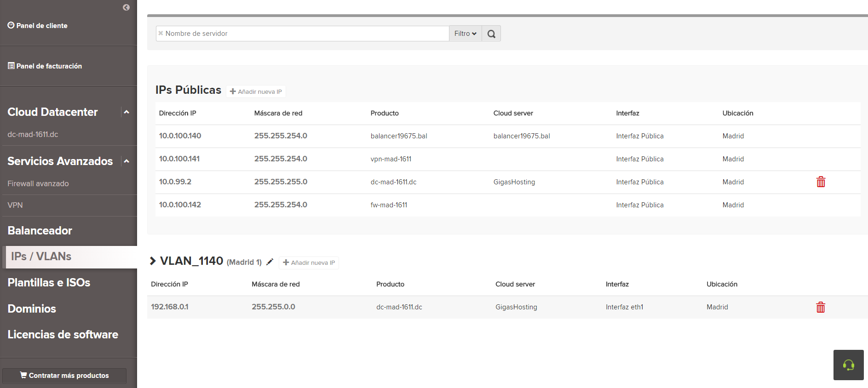Click IP address 10.0.100.142
Viewport: 868px width, 388px height.
[180, 205]
